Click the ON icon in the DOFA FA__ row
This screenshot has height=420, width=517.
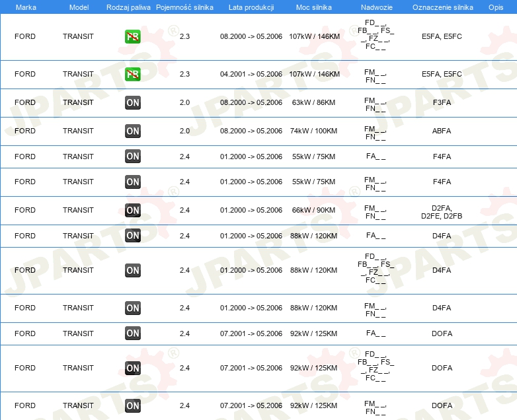(x=132, y=333)
